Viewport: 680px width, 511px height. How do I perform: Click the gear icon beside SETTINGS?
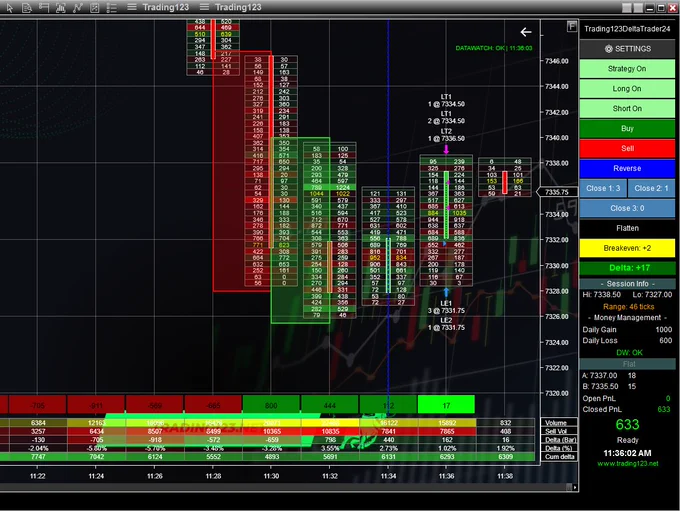[608, 49]
